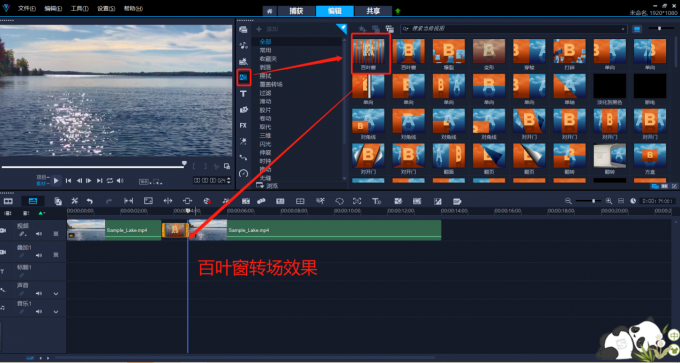Screen dimensions: 680x363
Task: Click the Undo arrow in timeline toolbar
Action: (x=89, y=201)
